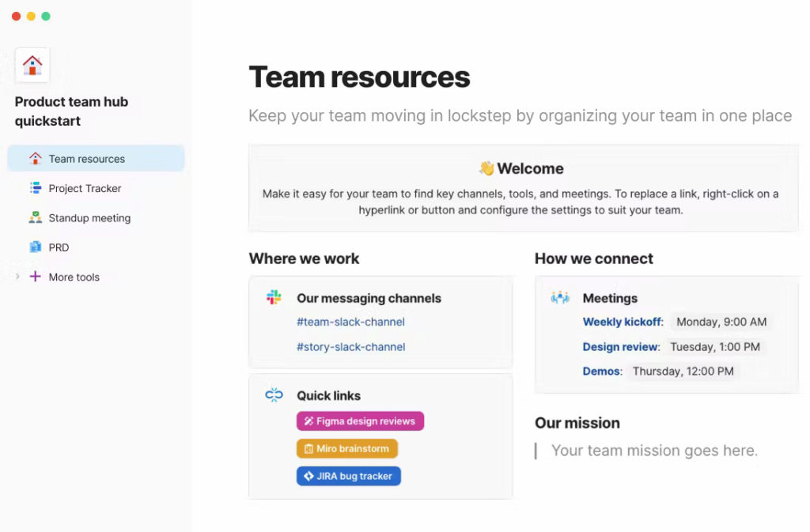Click the plus icon next to More tools
Viewport: 810px width, 532px height.
35,277
